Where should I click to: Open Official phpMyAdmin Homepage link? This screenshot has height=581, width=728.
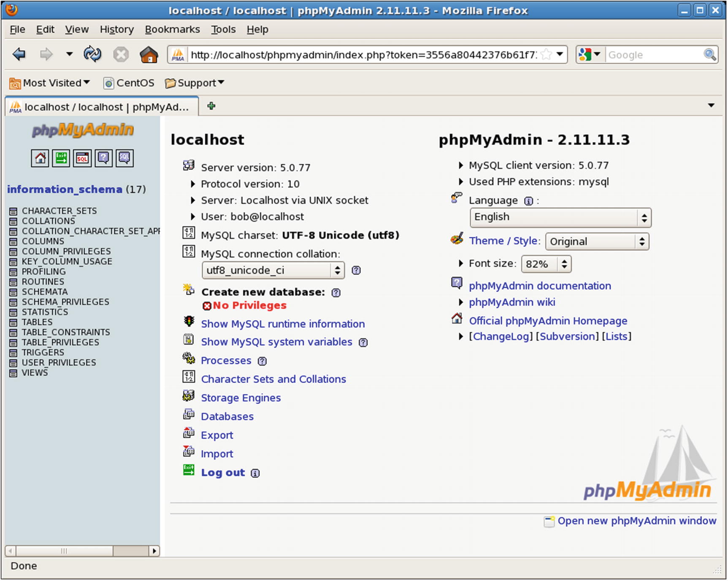pos(548,321)
